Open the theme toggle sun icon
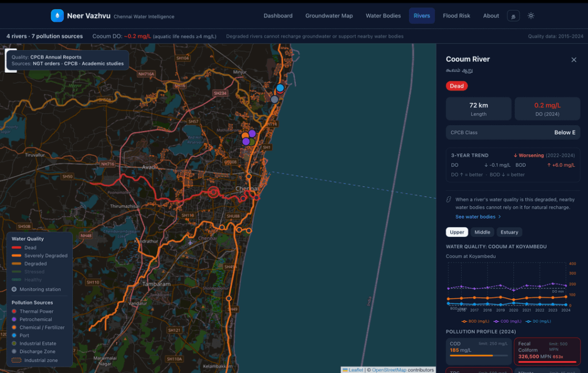The width and height of the screenshot is (588, 373). pos(531,16)
